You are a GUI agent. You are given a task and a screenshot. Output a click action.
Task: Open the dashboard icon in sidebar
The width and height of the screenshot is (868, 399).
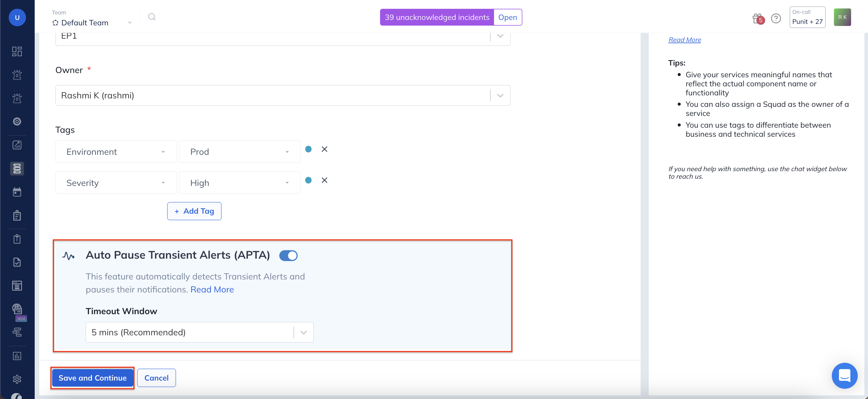click(x=17, y=51)
